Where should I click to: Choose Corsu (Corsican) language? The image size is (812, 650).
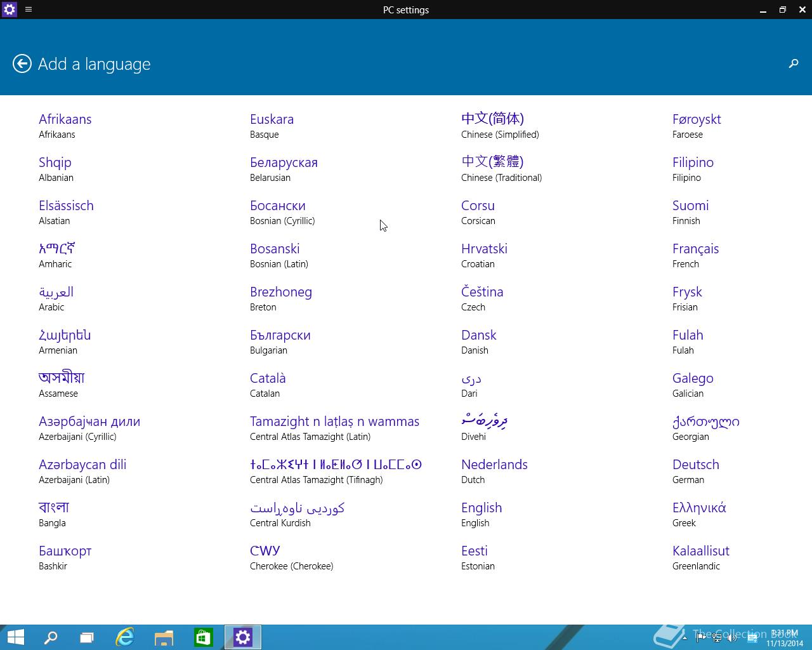pos(478,212)
